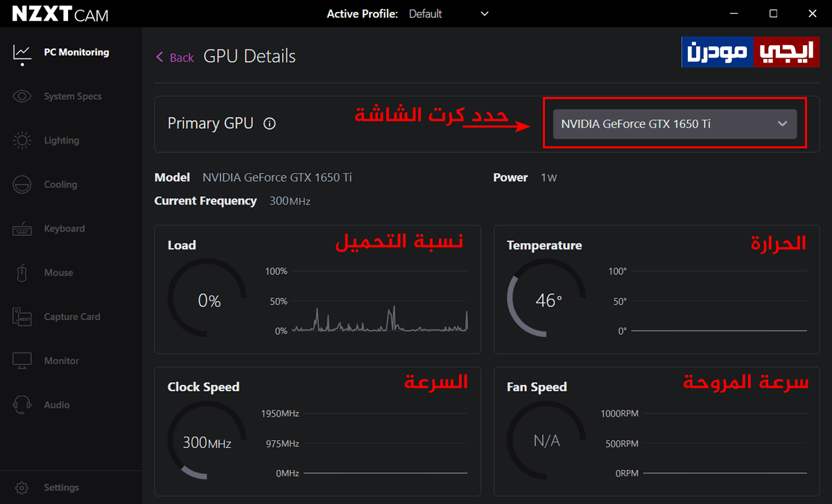The height and width of the screenshot is (504, 832).
Task: Click the System Specs eye icon
Action: [x=22, y=96]
